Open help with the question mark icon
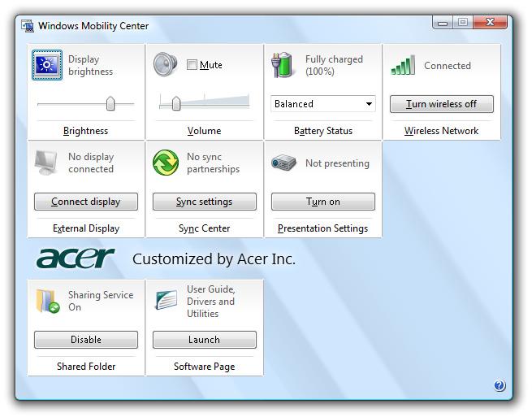 click(x=500, y=385)
